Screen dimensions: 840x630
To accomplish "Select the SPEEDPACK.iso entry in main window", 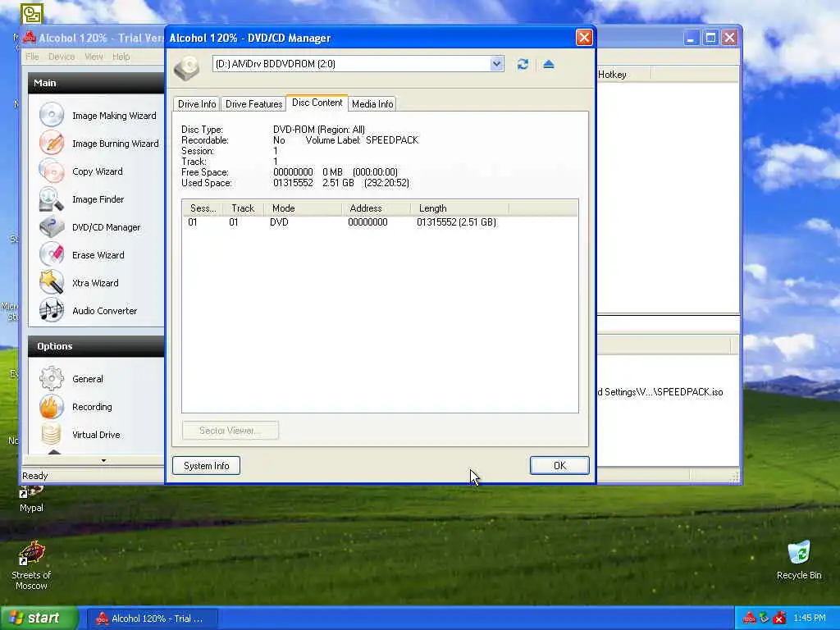I will 660,392.
